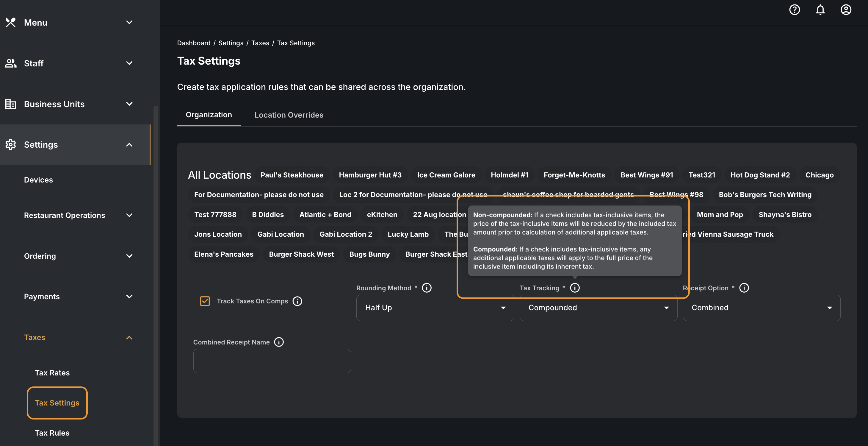
Task: Open the Tax Tracking Compounded dropdown
Action: point(598,308)
